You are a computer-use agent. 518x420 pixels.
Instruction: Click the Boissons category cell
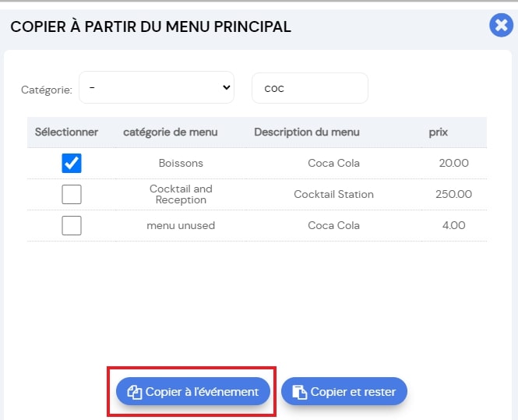[181, 163]
